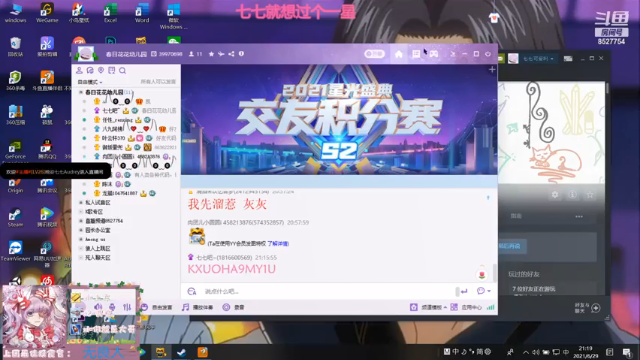Click the star icon in Steam profile panel

590,195
